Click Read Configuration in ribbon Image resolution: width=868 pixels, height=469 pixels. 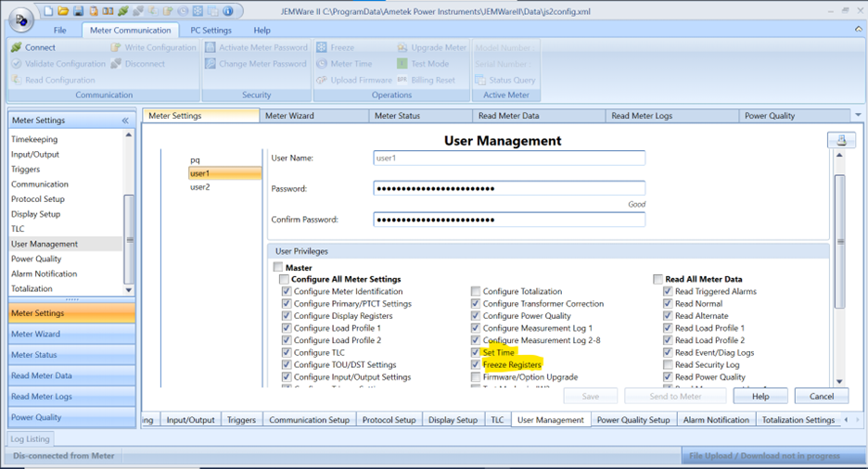(53, 81)
